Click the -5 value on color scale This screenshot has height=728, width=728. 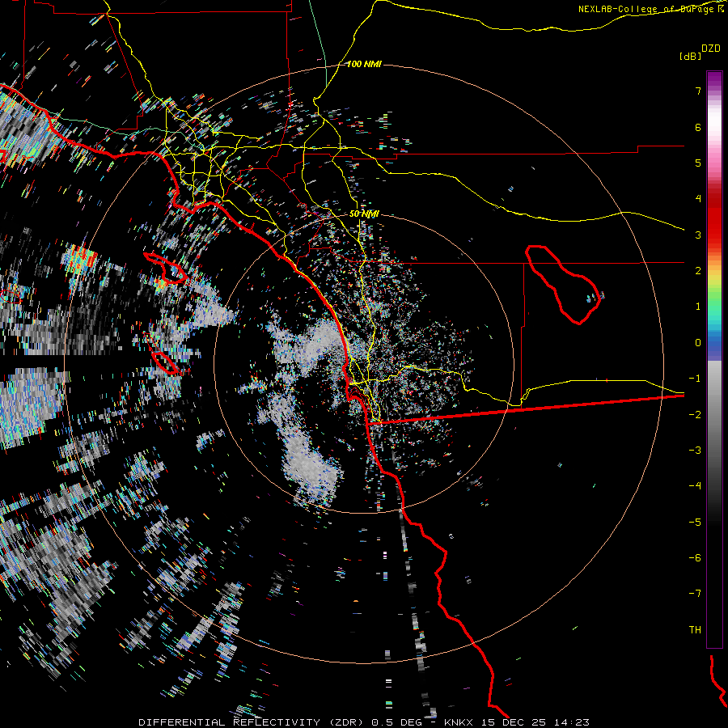(695, 523)
